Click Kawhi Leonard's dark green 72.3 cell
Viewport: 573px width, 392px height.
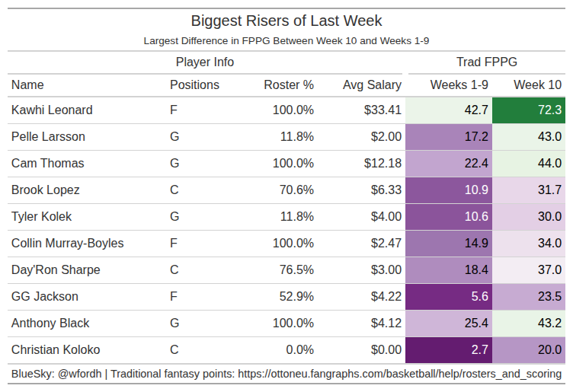530,110
